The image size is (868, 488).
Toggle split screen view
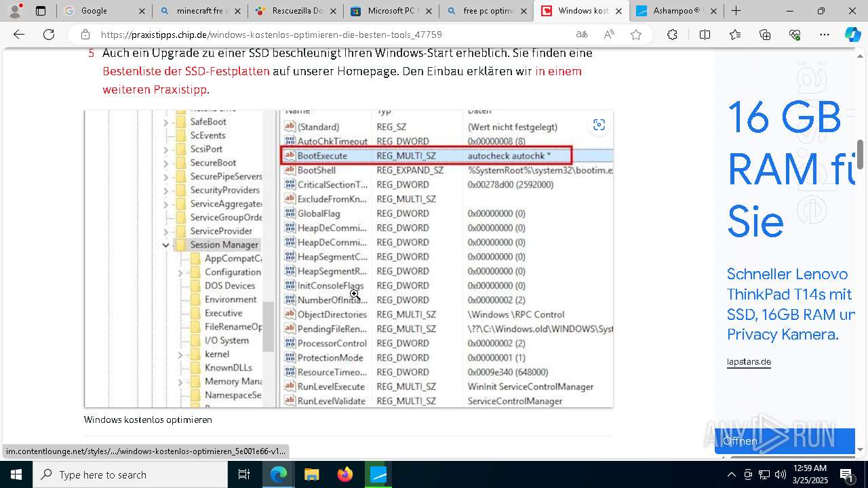point(705,35)
